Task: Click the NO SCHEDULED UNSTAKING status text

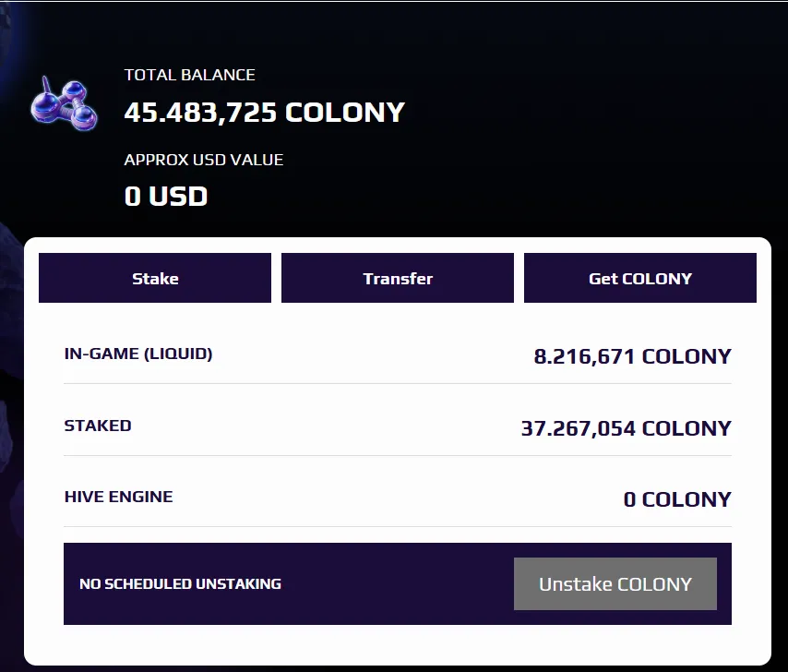Action: [x=181, y=583]
